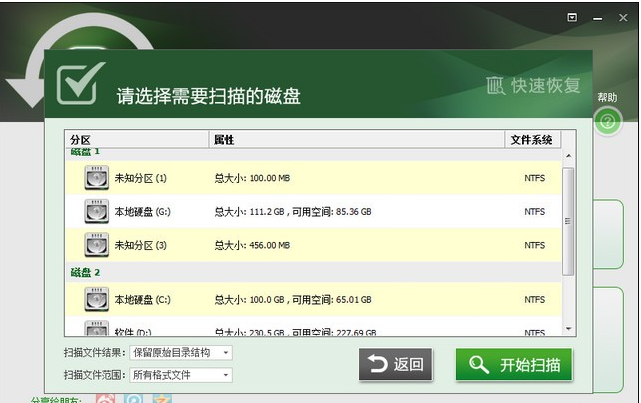Click NTFS cell in 本地硬盘 (G:) row

click(x=535, y=212)
